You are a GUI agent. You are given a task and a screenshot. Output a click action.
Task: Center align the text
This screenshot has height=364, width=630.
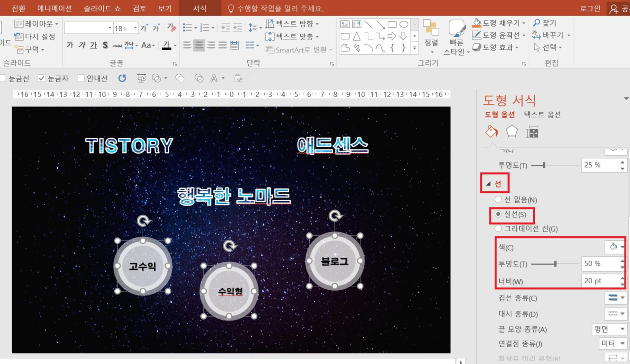click(x=199, y=45)
